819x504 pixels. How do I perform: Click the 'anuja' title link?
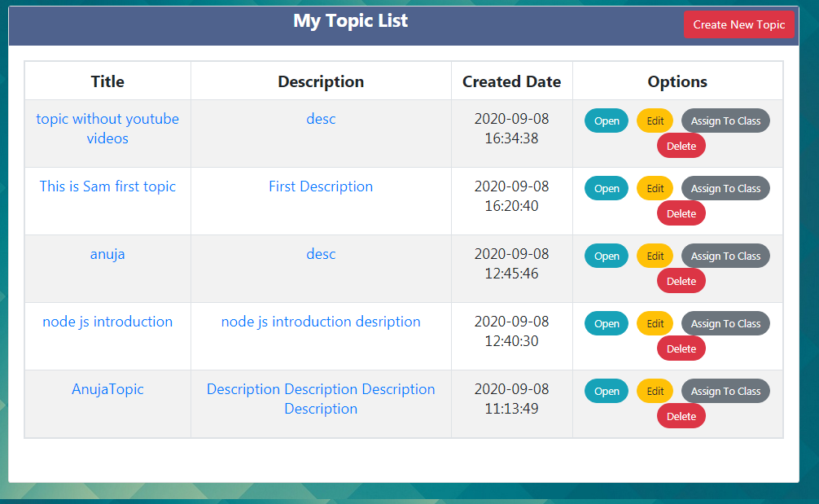tap(107, 254)
